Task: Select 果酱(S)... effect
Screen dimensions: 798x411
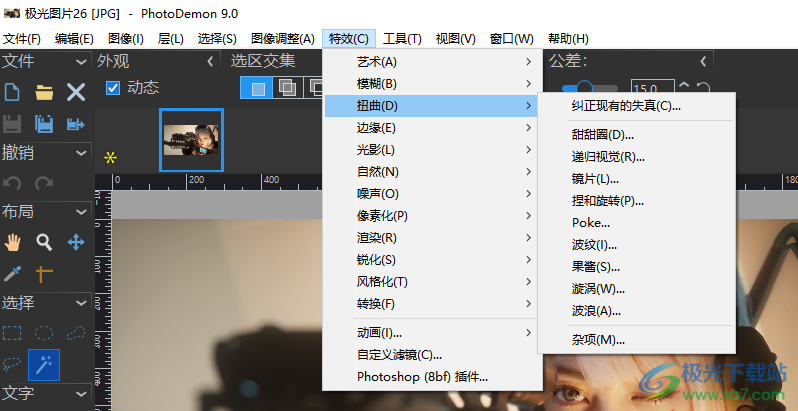Action: pos(636,267)
